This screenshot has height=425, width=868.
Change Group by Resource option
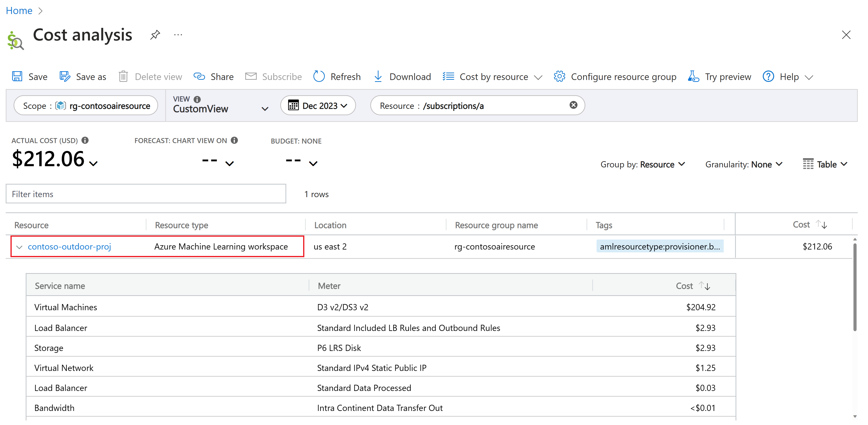[x=642, y=164]
